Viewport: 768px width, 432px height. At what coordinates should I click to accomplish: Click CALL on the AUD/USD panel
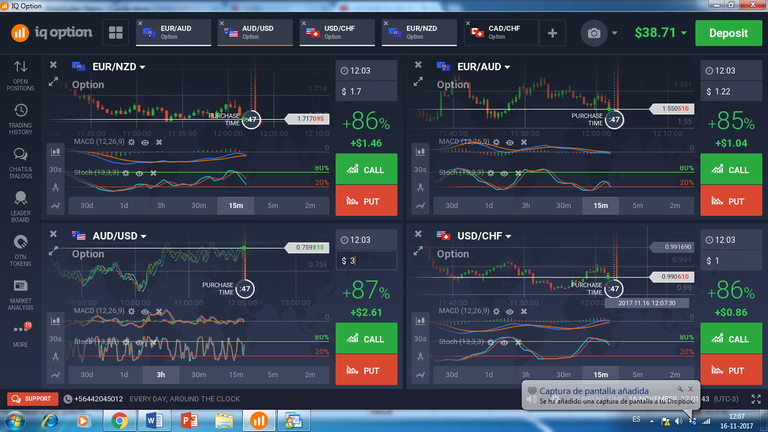(366, 338)
